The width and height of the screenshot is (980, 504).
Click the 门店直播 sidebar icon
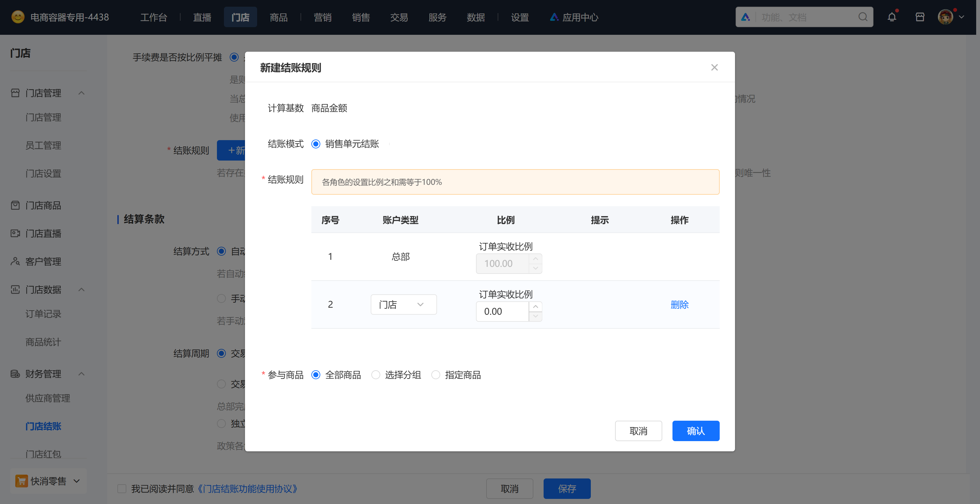tap(15, 233)
